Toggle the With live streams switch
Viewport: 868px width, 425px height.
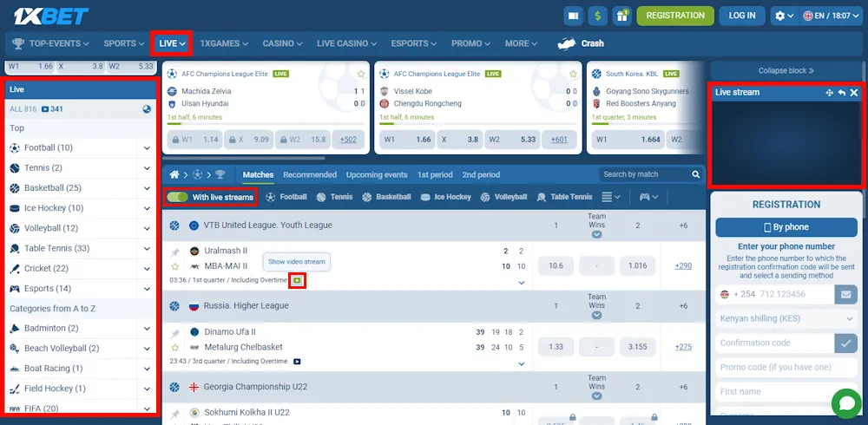pyautogui.click(x=178, y=197)
